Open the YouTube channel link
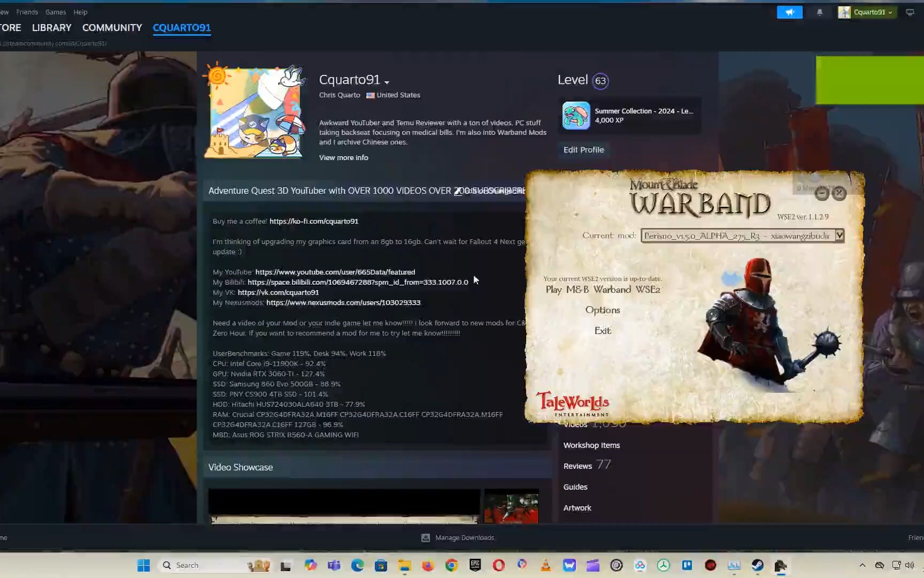 click(335, 272)
